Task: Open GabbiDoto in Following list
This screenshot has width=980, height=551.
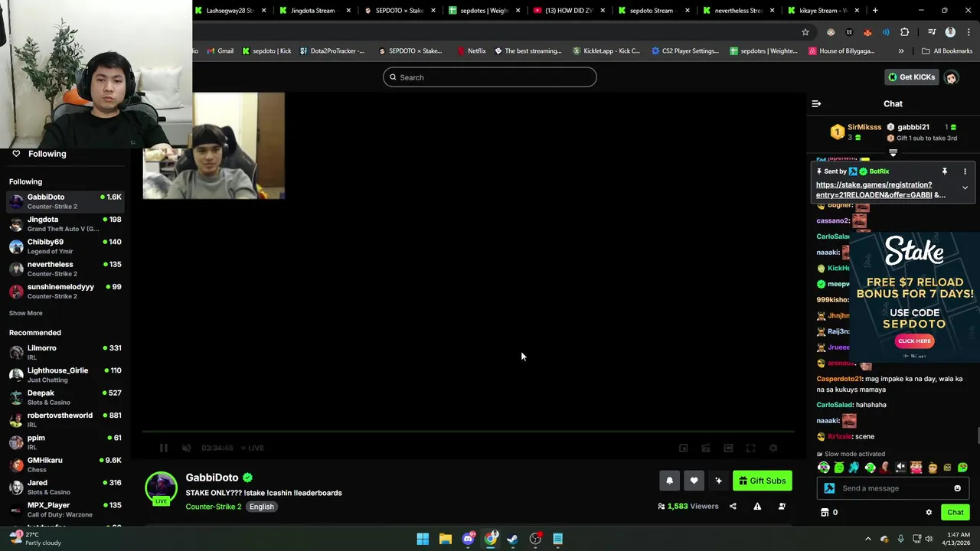Action: click(x=65, y=201)
